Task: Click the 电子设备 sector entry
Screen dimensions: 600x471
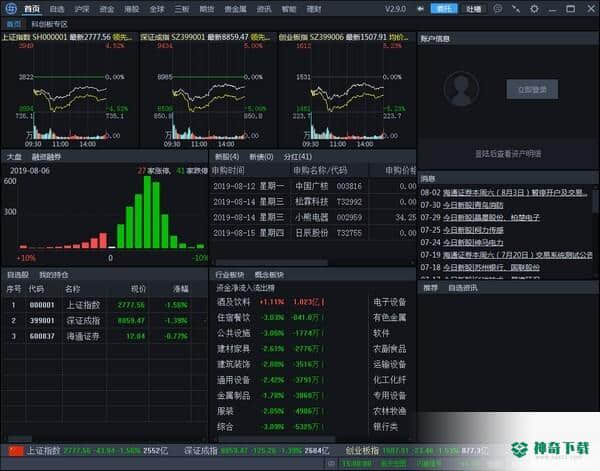Action: point(390,302)
